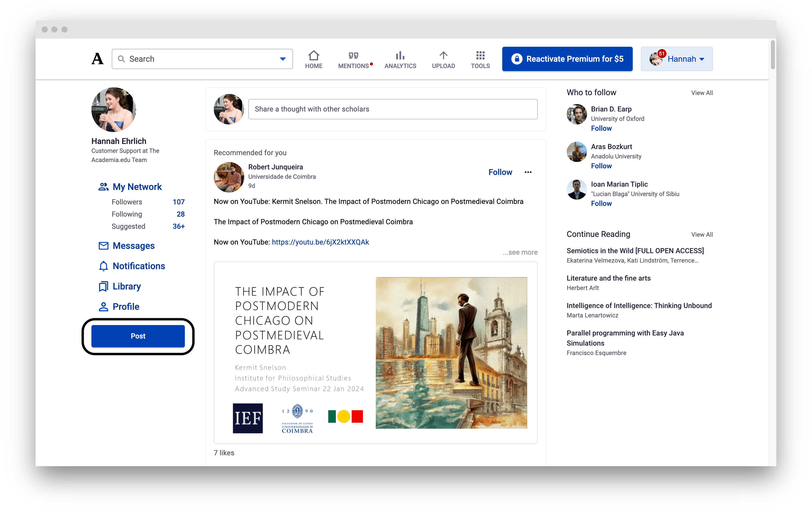Open the Tools grid icon
This screenshot has width=812, height=517.
point(480,55)
